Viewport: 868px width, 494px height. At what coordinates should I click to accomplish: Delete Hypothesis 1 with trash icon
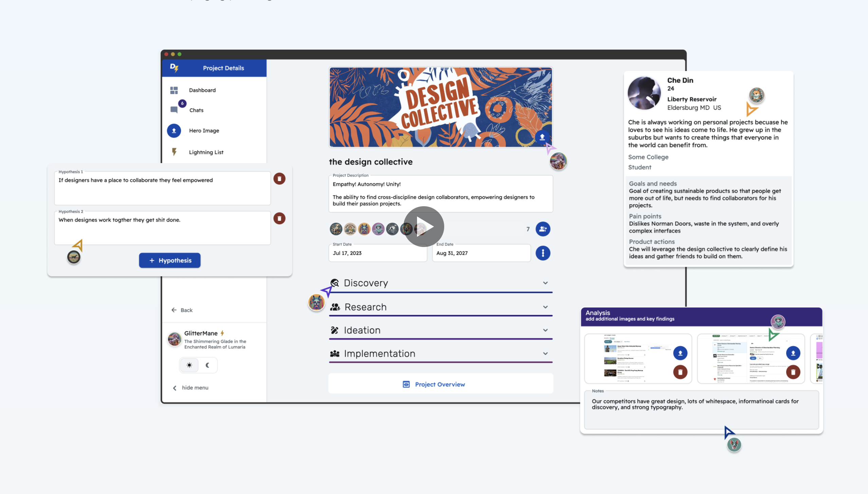coord(279,179)
